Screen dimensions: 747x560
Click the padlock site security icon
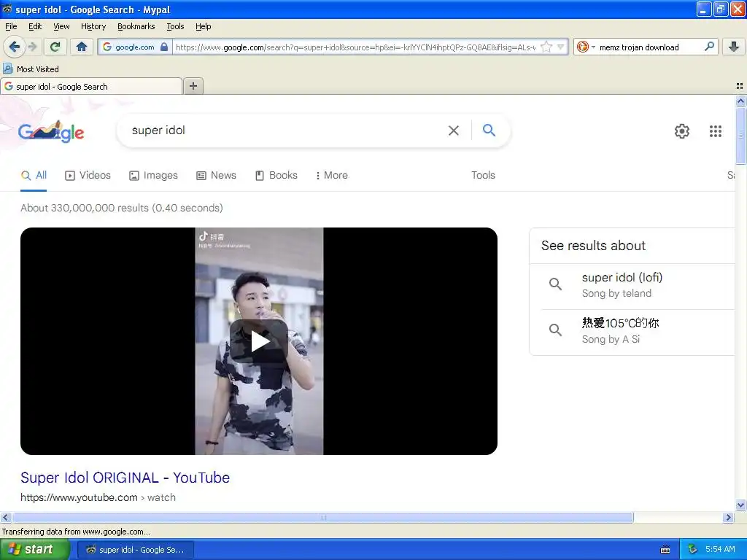pyautogui.click(x=164, y=47)
